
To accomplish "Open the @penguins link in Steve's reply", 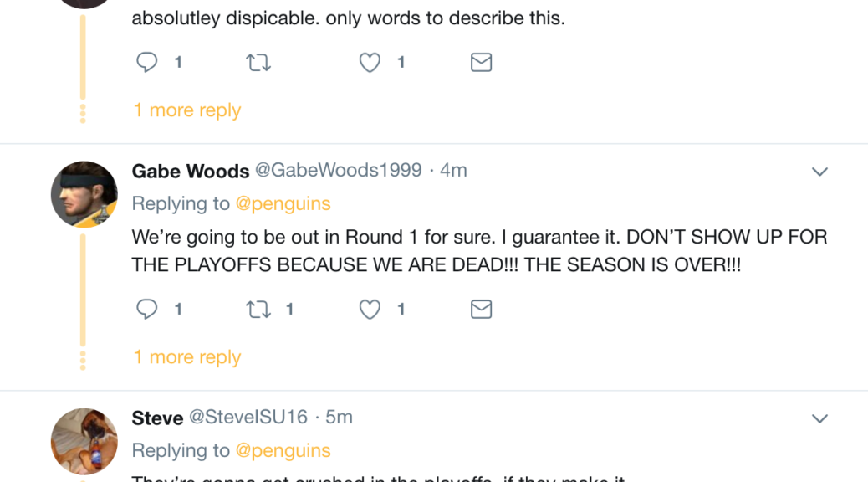I will 283,451.
